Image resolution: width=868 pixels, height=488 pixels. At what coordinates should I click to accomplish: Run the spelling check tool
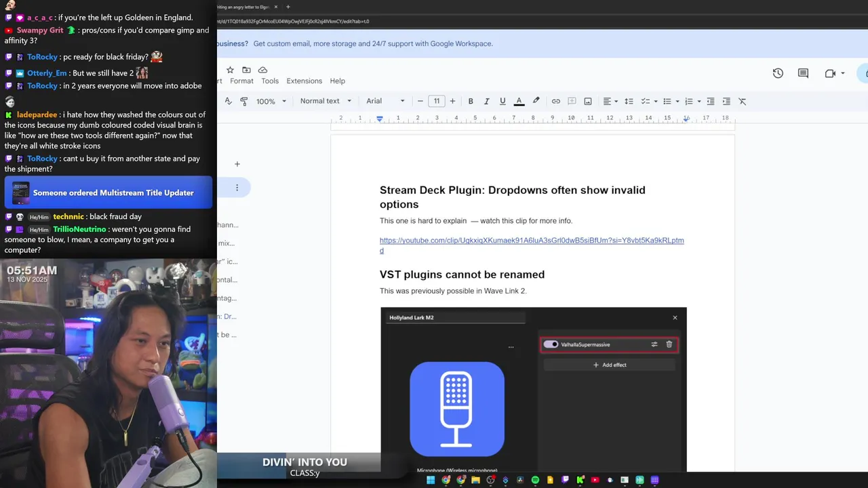(x=228, y=101)
